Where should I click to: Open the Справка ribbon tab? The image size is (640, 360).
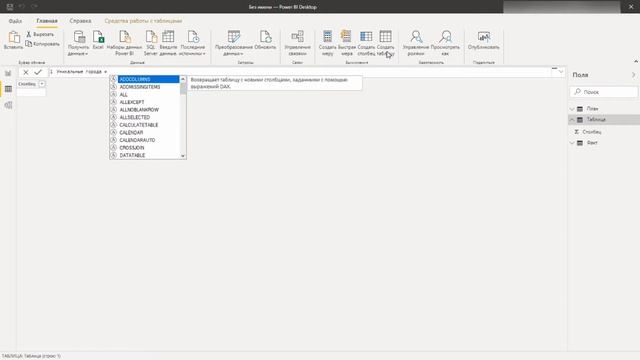click(x=80, y=21)
